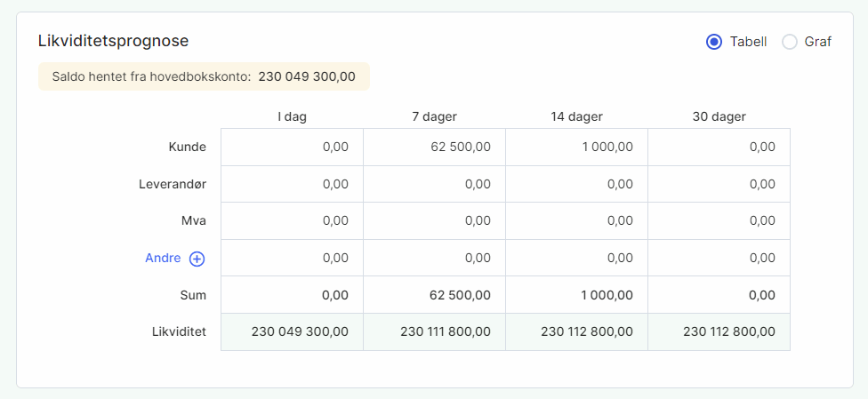Click the Likviditet I dag value
This screenshot has height=399, width=868.
pyautogui.click(x=292, y=331)
